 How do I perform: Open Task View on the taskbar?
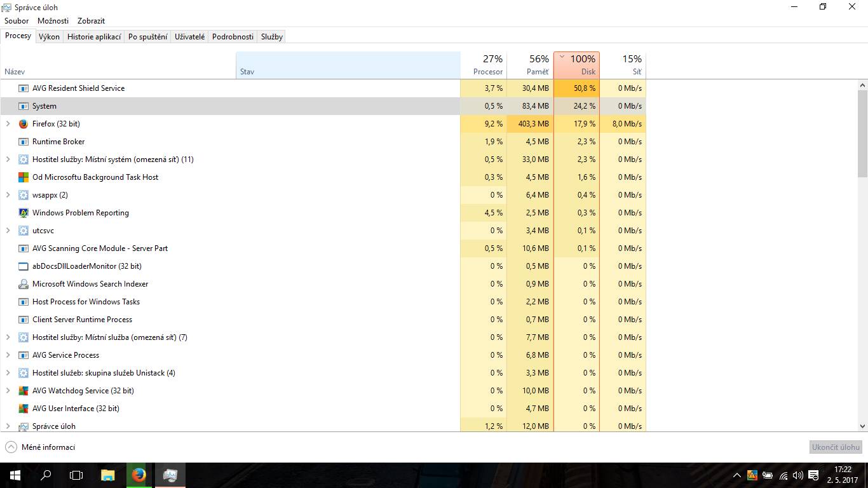(76, 475)
